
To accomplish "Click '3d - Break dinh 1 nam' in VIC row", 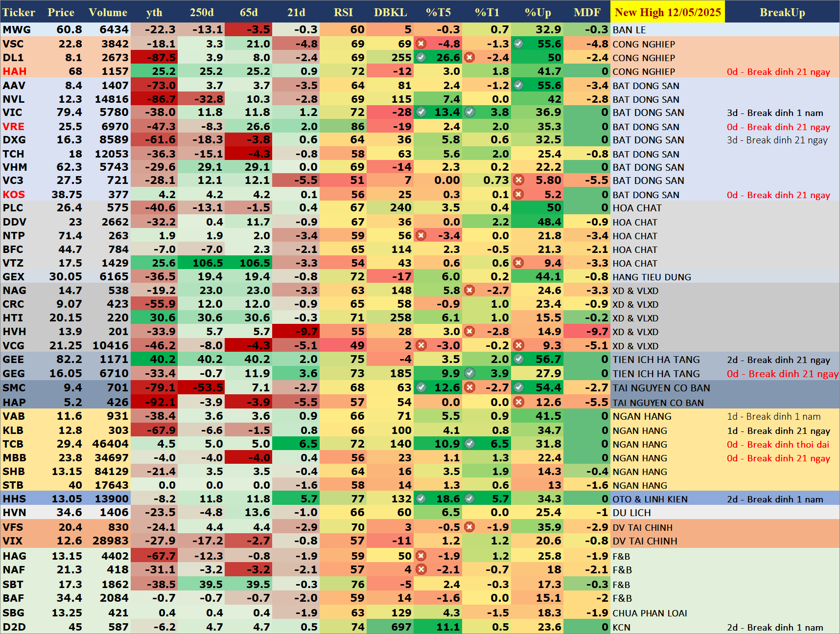I will pos(775,113).
